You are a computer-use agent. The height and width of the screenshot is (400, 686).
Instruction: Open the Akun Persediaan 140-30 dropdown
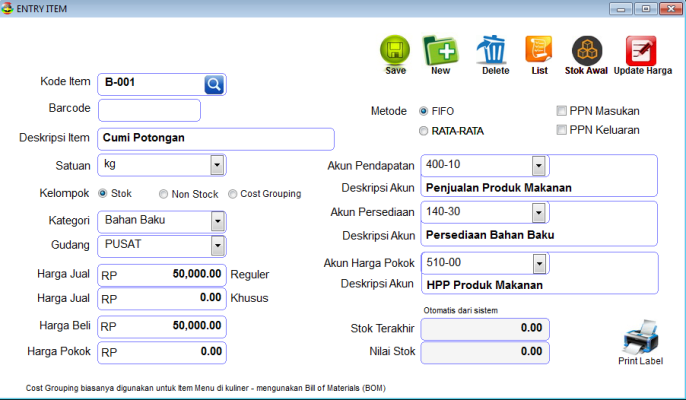click(x=539, y=213)
